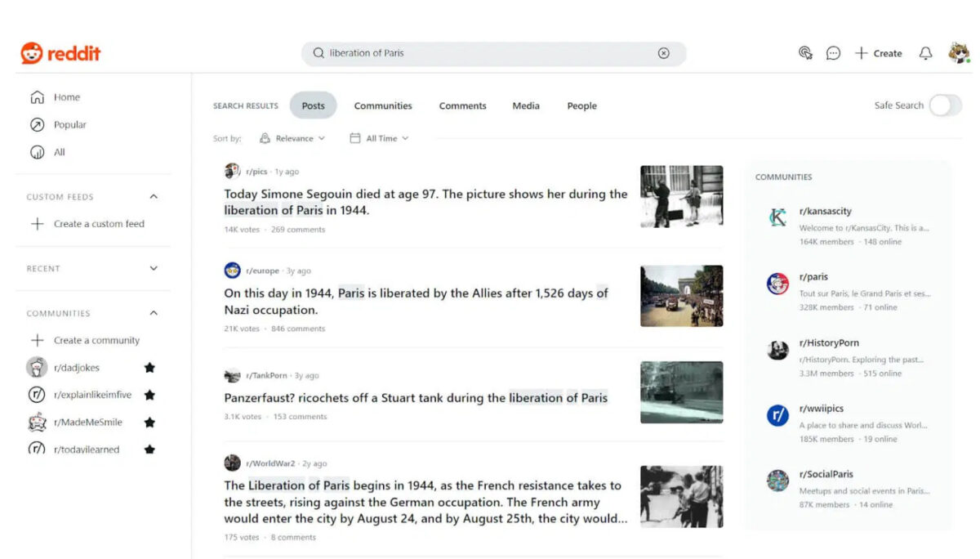Viewport: 980px width, 559px height.
Task: Select the Media results tab
Action: pyautogui.click(x=525, y=105)
